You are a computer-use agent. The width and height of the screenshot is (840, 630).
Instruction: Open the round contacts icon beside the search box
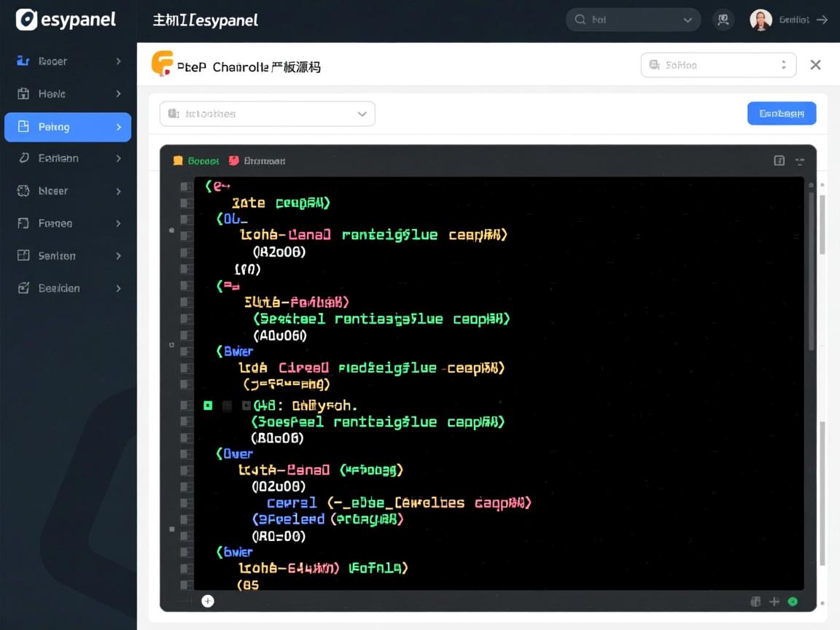[723, 20]
